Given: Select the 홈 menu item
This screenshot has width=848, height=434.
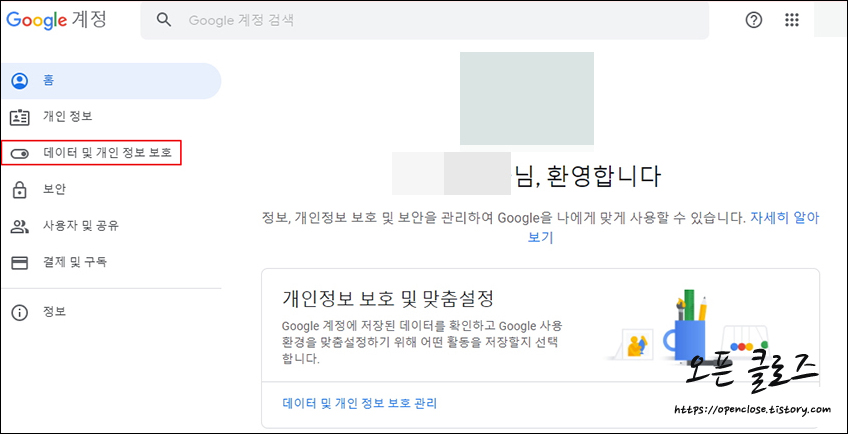Looking at the screenshot, I should pyautogui.click(x=111, y=81).
